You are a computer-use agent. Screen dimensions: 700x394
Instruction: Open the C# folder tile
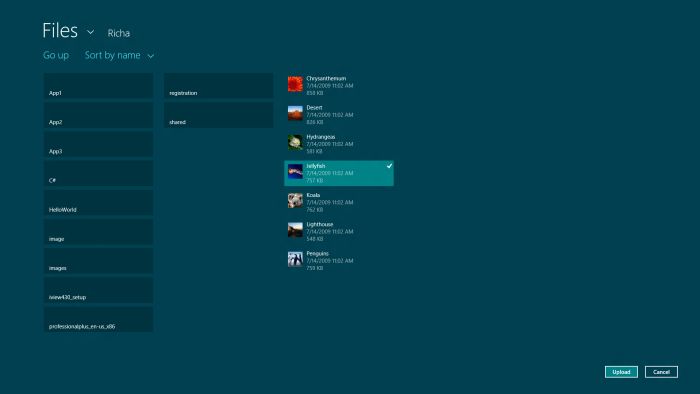point(98,173)
